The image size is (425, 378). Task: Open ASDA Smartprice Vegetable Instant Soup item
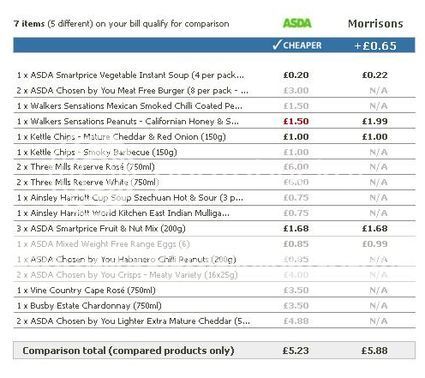[x=131, y=75]
